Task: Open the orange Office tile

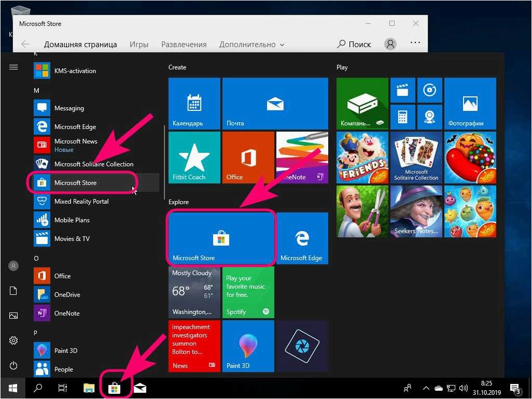Action: [x=248, y=158]
